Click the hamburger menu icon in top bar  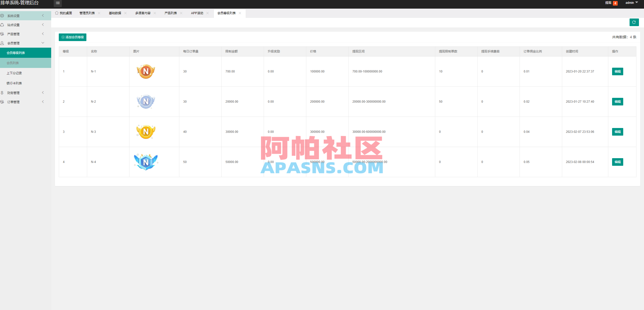point(58,3)
